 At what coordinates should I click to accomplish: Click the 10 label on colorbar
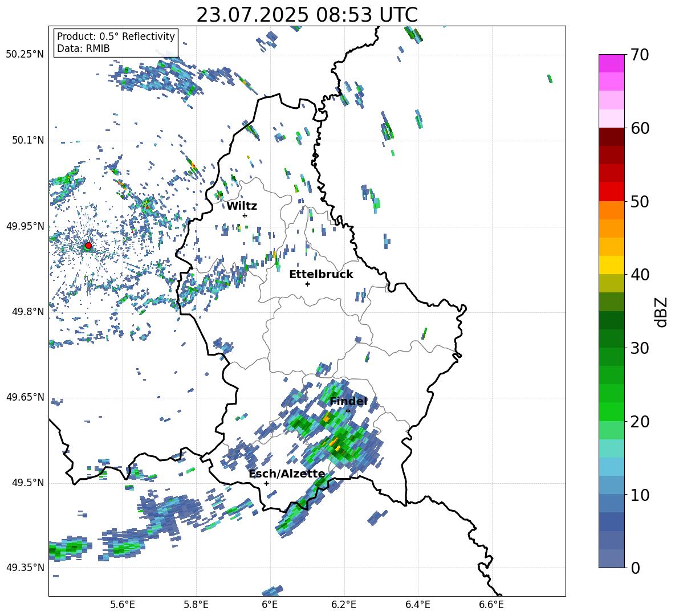click(640, 495)
